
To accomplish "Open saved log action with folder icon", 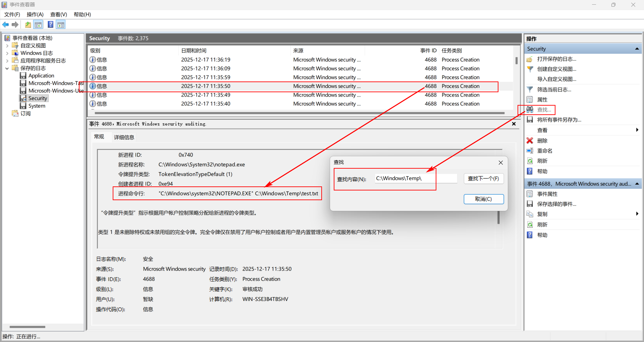I will (530, 59).
